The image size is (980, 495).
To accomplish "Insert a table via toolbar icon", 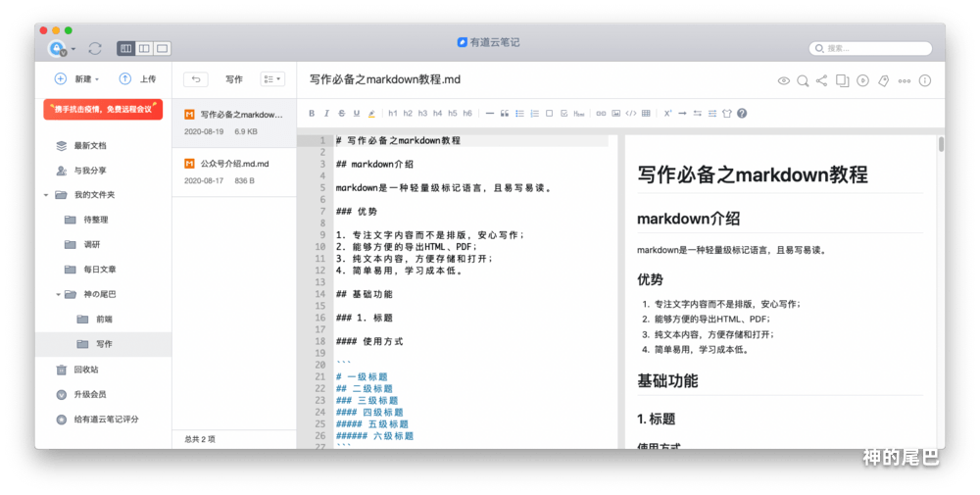I will [x=646, y=113].
